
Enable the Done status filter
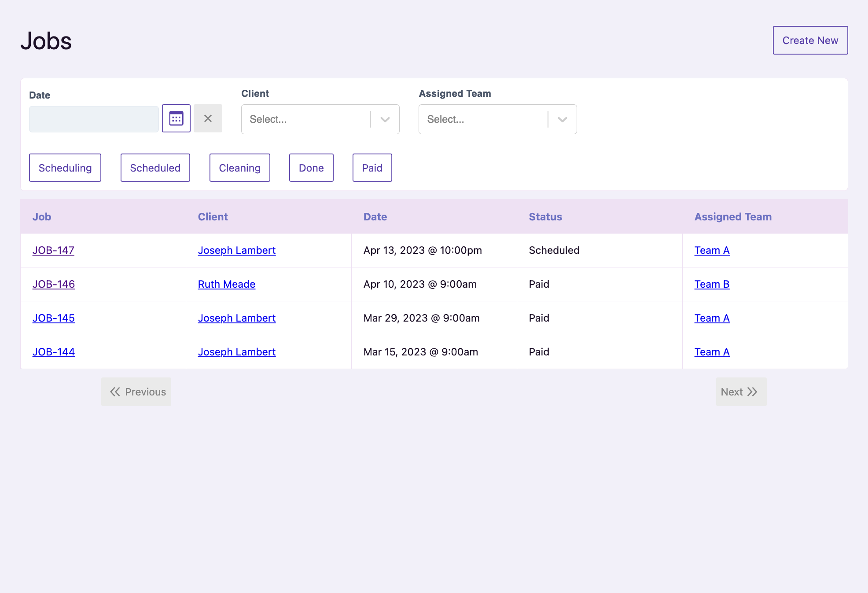click(311, 168)
